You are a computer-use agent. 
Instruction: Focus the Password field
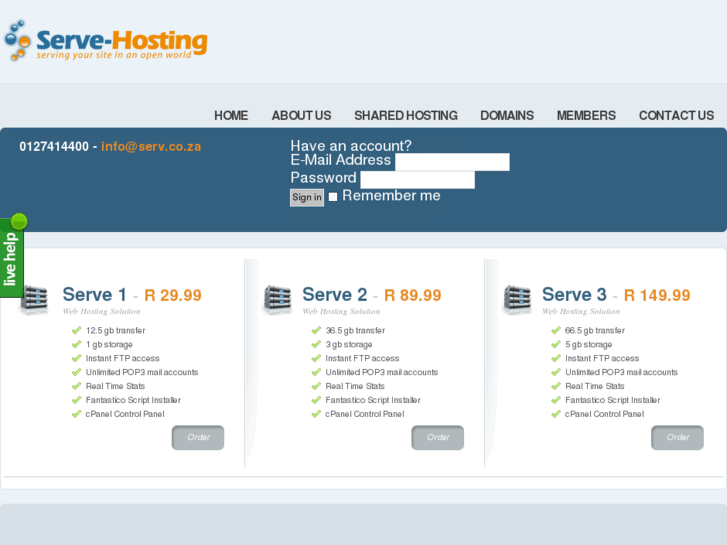(x=417, y=180)
